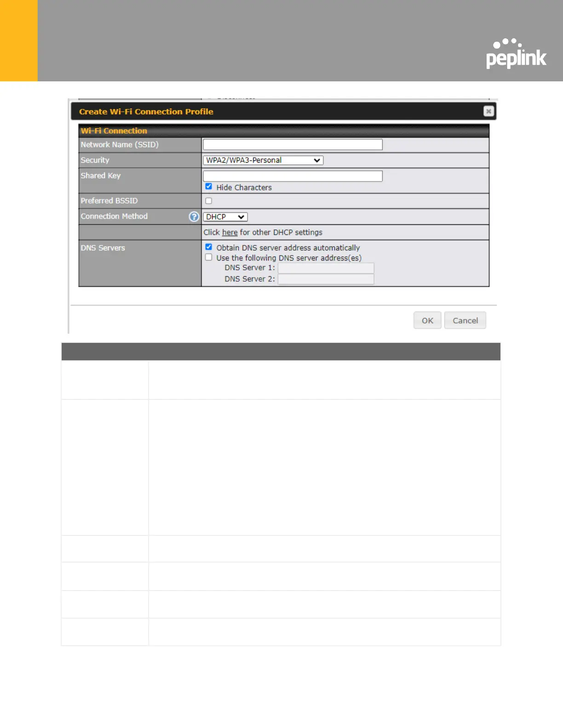Click the DNS Server 2 field
Viewport: 563px width, 728px height.
pyautogui.click(x=326, y=279)
